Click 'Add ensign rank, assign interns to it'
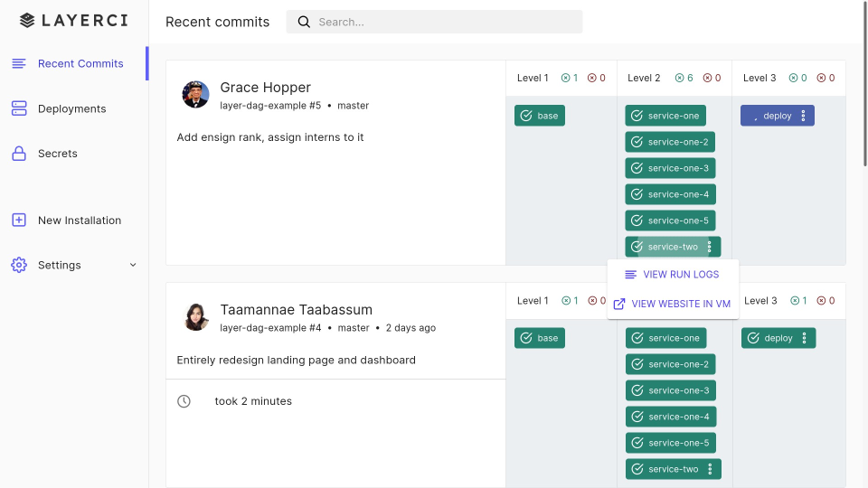This screenshot has width=868, height=488. click(270, 137)
